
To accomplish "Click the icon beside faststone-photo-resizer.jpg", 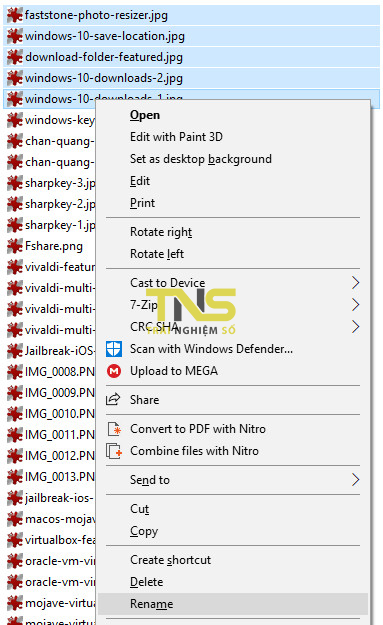I will tap(15, 15).
